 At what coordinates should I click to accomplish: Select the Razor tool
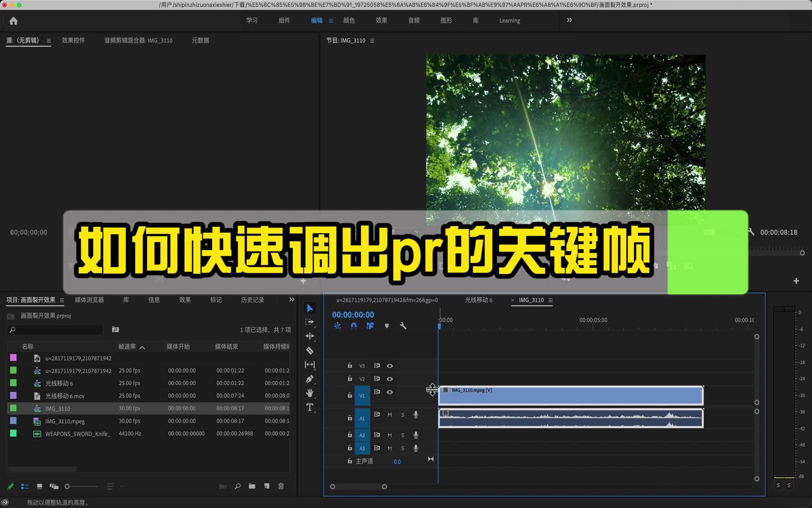[310, 350]
